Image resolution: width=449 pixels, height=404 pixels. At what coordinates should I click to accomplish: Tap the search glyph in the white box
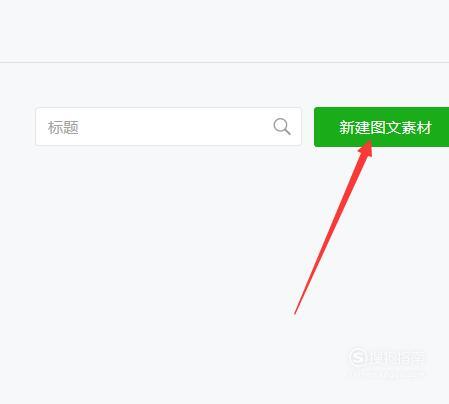pos(282,127)
